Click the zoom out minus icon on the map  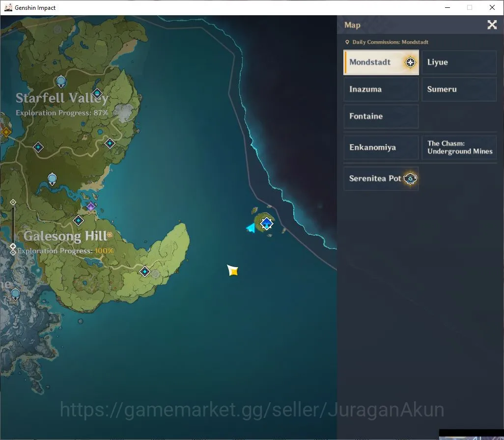[x=13, y=252]
